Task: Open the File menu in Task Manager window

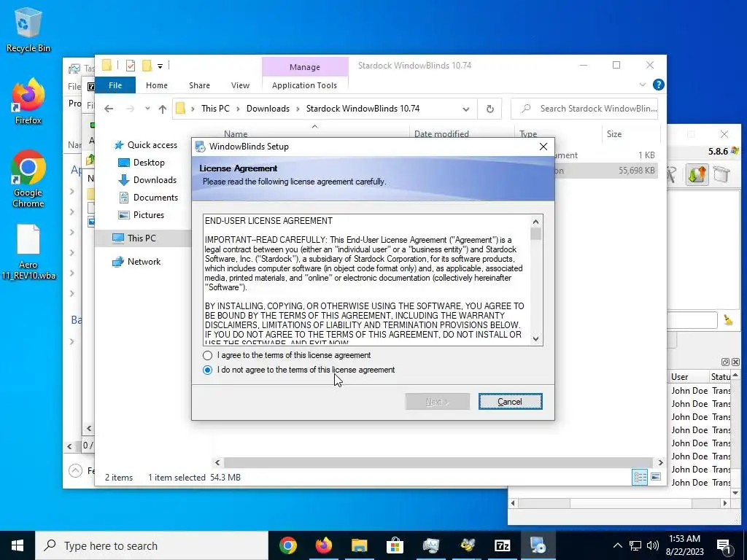Action: click(74, 86)
